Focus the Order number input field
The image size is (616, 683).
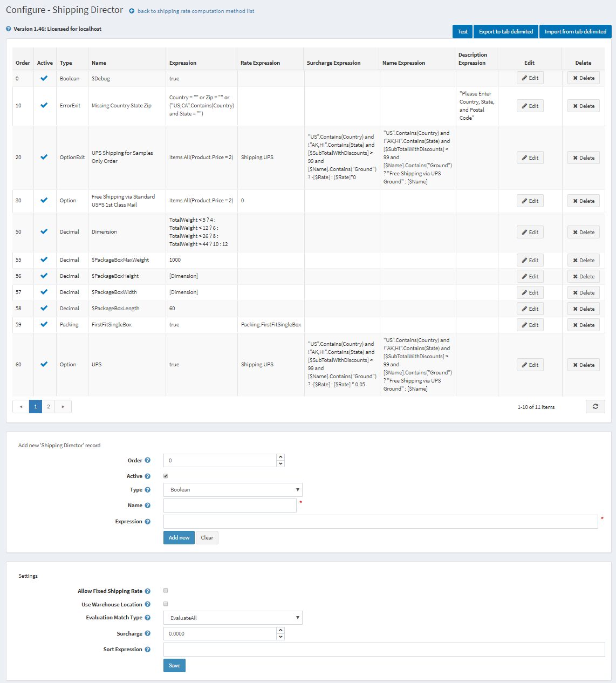click(220, 460)
